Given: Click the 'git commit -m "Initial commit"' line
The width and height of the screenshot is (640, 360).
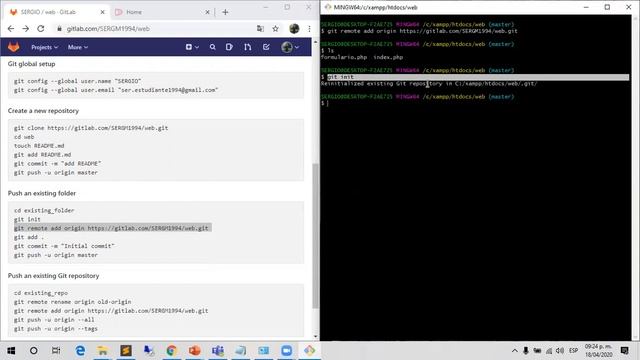Looking at the screenshot, I should pyautogui.click(x=64, y=247).
